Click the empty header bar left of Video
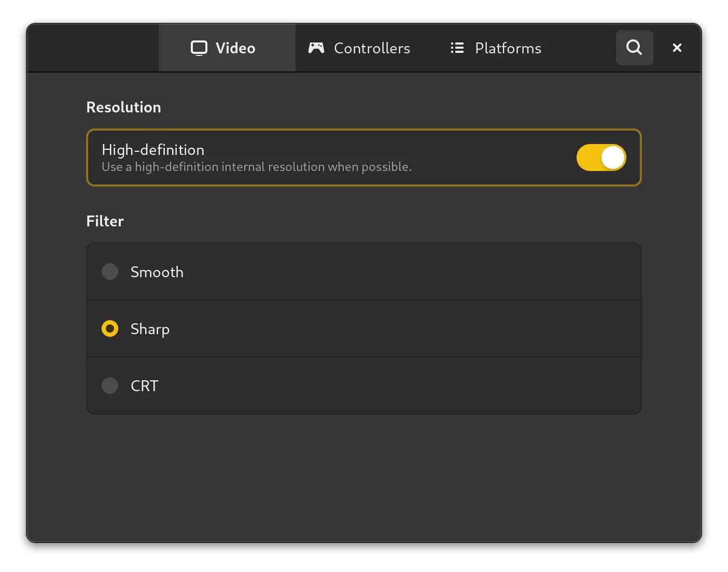The image size is (728, 572). [93, 48]
